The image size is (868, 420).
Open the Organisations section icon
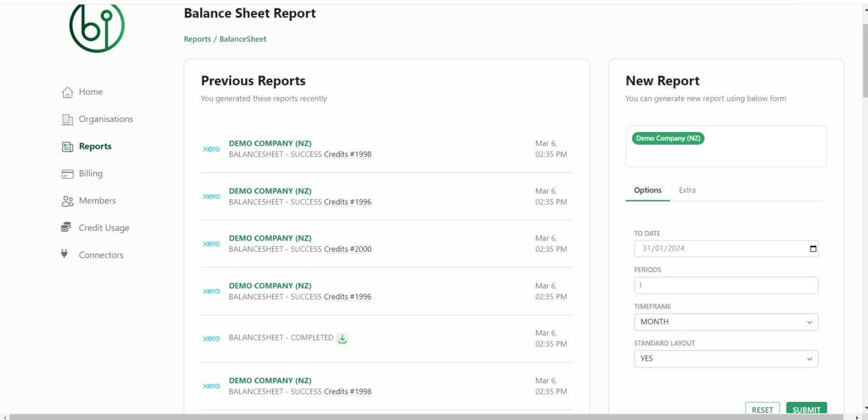67,119
